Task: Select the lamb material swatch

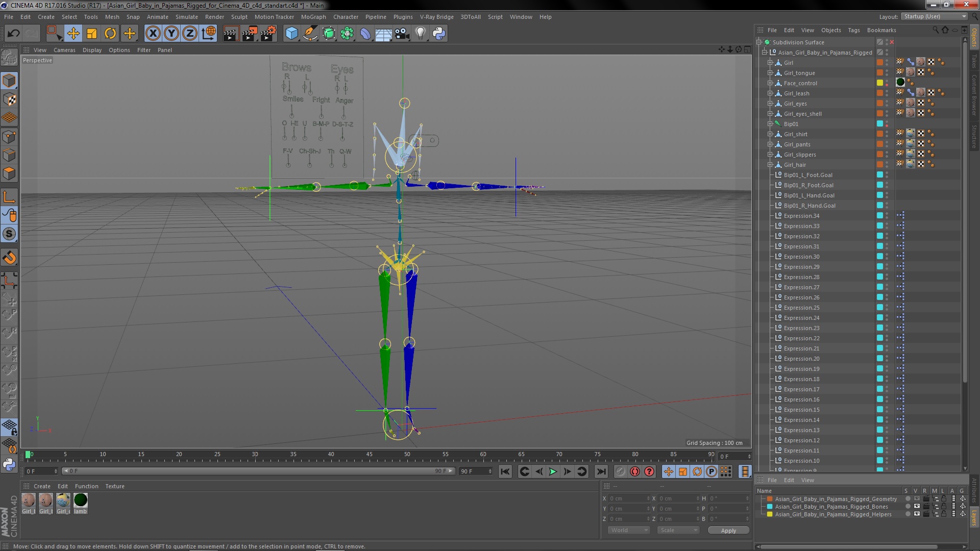Action: coord(81,500)
